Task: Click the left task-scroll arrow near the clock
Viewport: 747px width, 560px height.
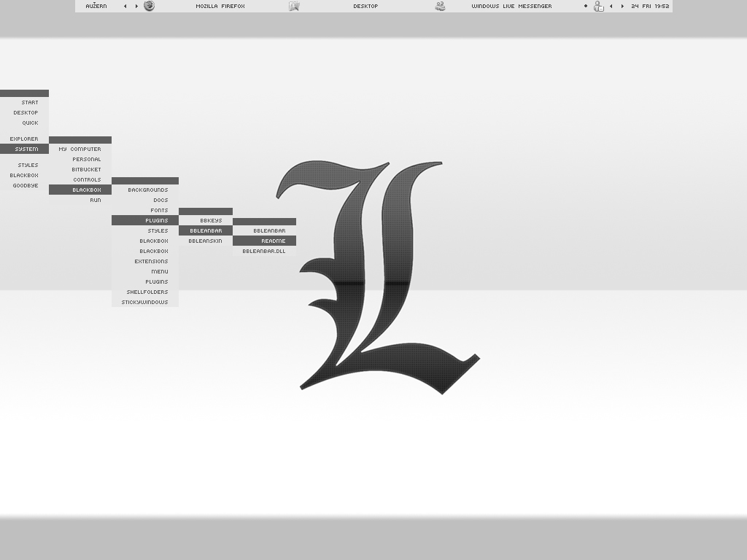Action: tap(611, 6)
